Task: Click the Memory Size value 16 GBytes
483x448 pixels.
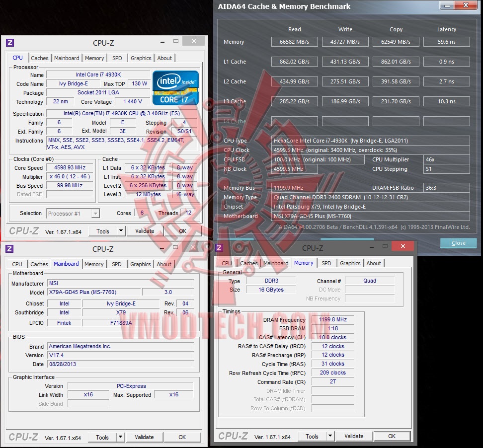Action: coord(271,290)
